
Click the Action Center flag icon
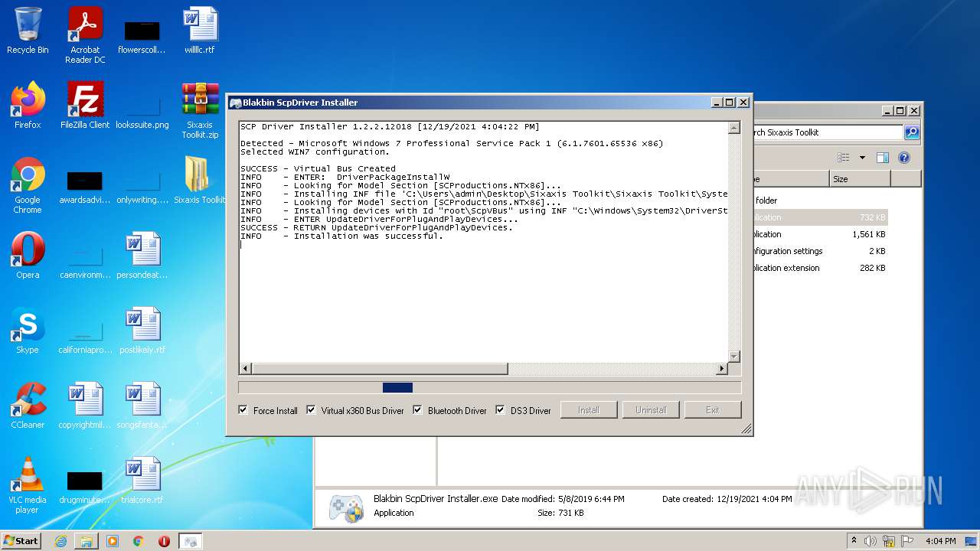click(x=907, y=541)
